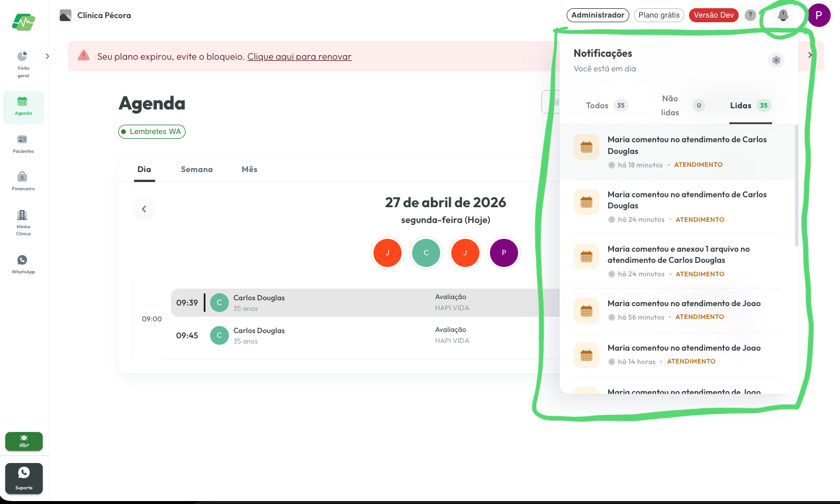
Task: Open Joao notification from há 56 minutos
Action: tap(677, 310)
